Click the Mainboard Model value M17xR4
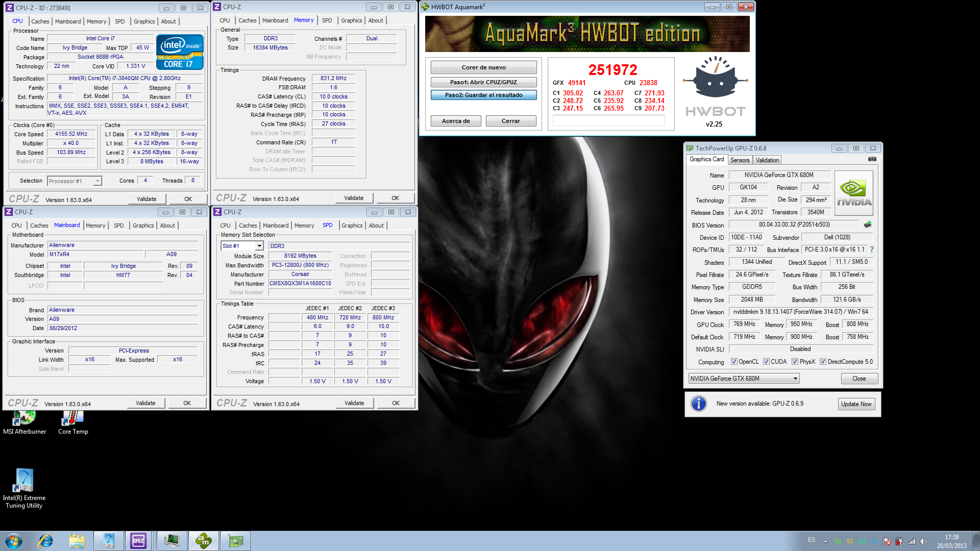The image size is (980, 551). (x=95, y=254)
